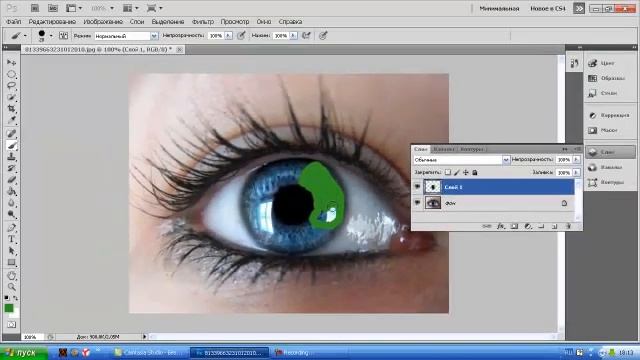Toggle Quick Mask mode
The width and height of the screenshot is (640, 360).
(11, 325)
